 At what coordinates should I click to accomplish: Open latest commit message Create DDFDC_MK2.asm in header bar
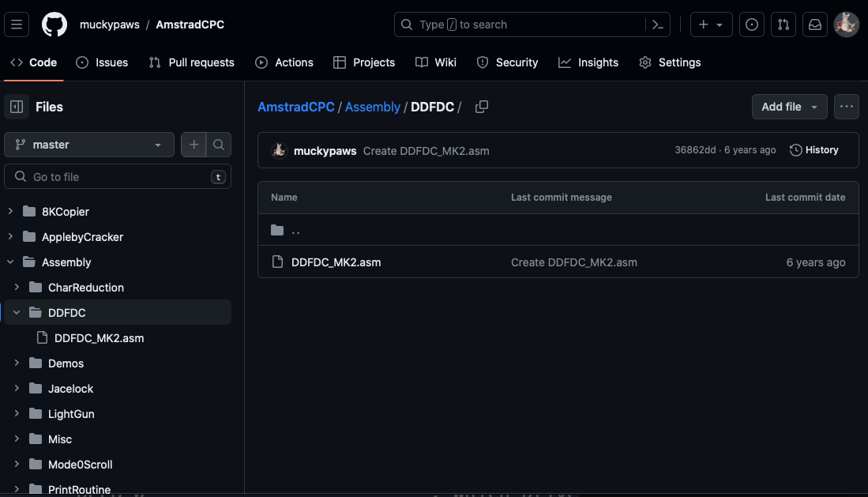[426, 151]
